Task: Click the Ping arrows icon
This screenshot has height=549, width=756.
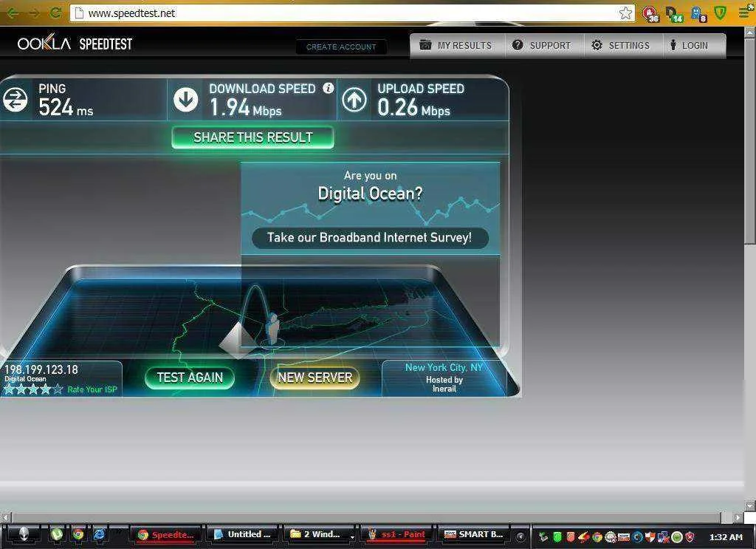Action: [16, 100]
